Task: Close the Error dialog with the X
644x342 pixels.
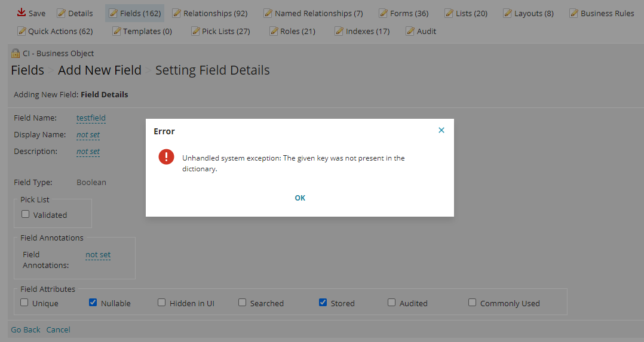Action: pos(441,130)
